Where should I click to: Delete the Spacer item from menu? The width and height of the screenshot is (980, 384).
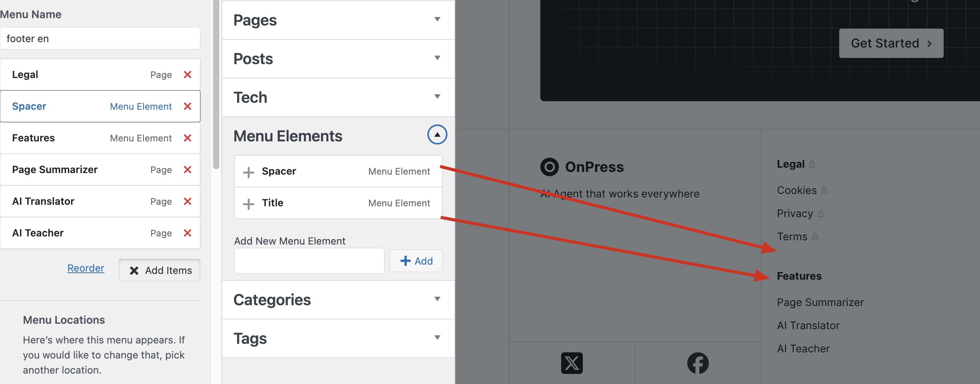click(x=188, y=106)
